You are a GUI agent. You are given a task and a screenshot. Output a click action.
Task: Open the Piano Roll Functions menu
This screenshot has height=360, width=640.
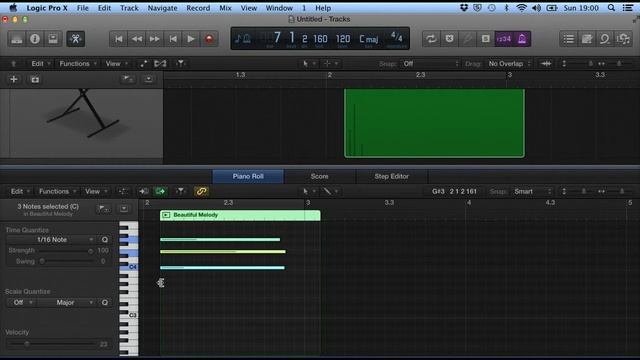click(57, 191)
